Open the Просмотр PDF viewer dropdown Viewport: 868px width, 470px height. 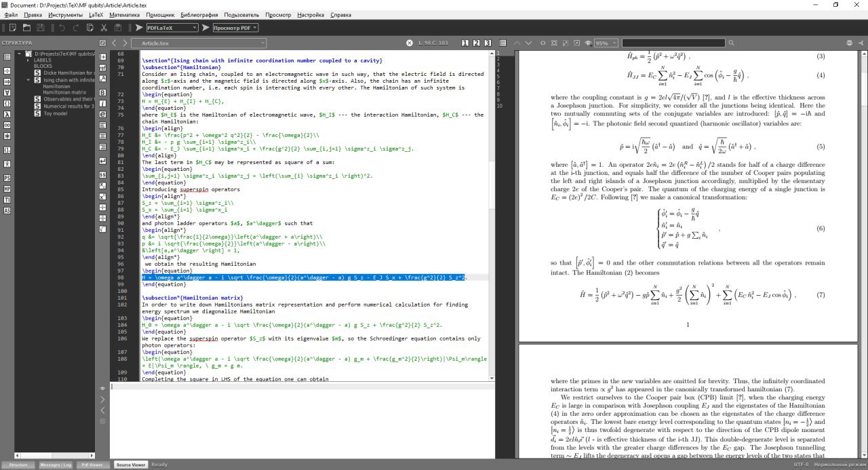235,28
